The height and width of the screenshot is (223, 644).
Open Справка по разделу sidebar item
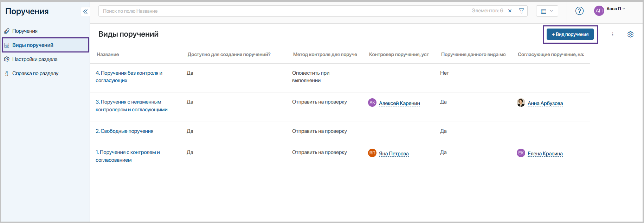(x=35, y=73)
